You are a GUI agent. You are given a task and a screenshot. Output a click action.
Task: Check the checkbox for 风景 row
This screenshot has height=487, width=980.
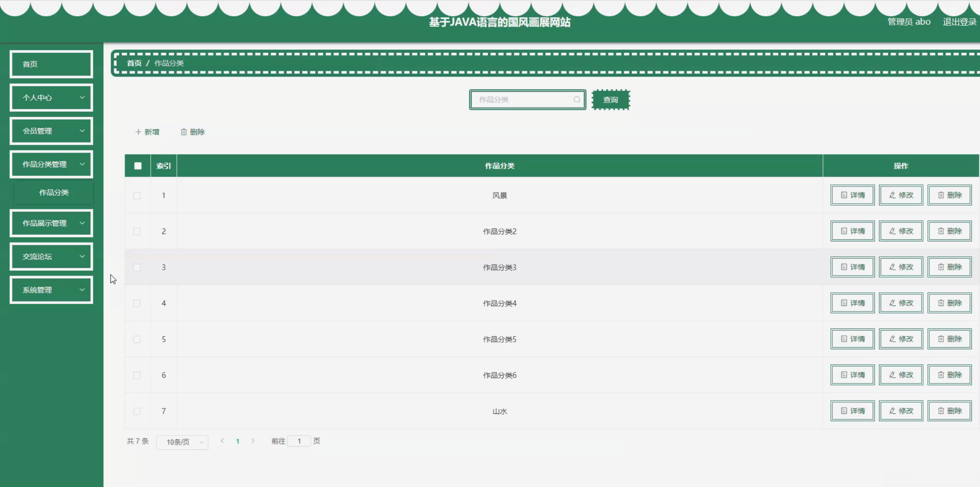(137, 195)
